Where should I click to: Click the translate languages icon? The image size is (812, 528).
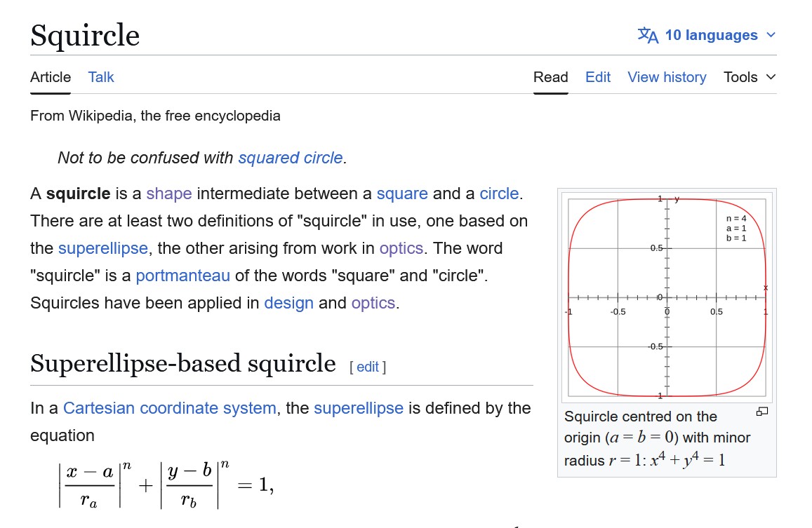tap(648, 35)
